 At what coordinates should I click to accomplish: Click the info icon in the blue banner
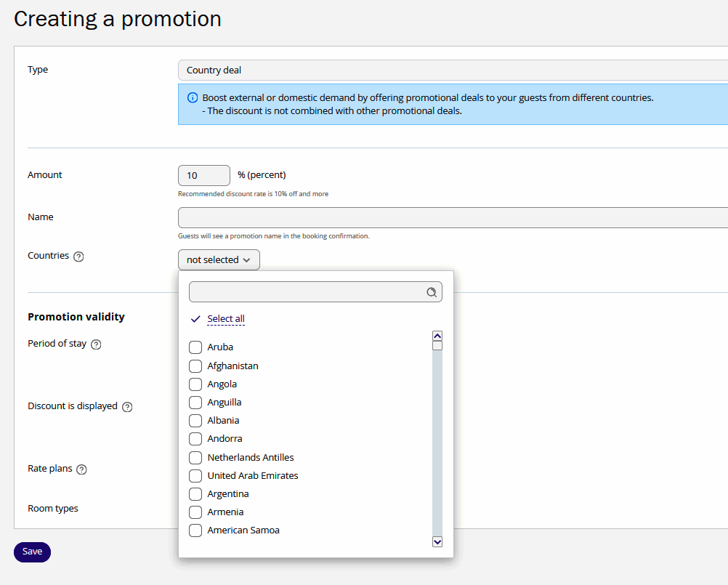point(193,97)
